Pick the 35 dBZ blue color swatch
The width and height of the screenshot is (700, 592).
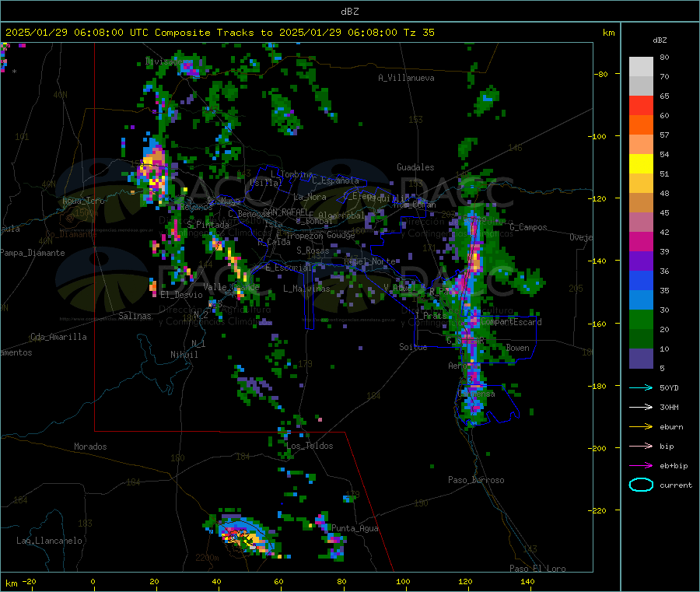point(641,281)
